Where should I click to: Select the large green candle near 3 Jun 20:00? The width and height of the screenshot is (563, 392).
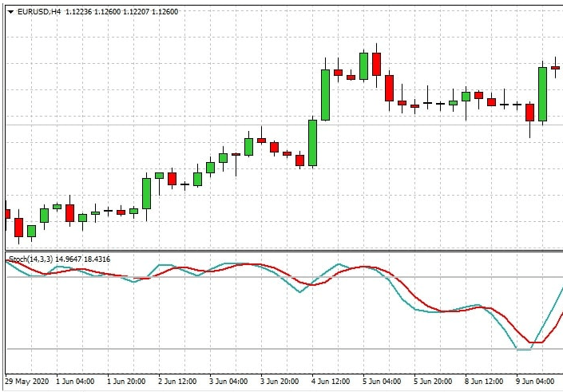[313, 142]
